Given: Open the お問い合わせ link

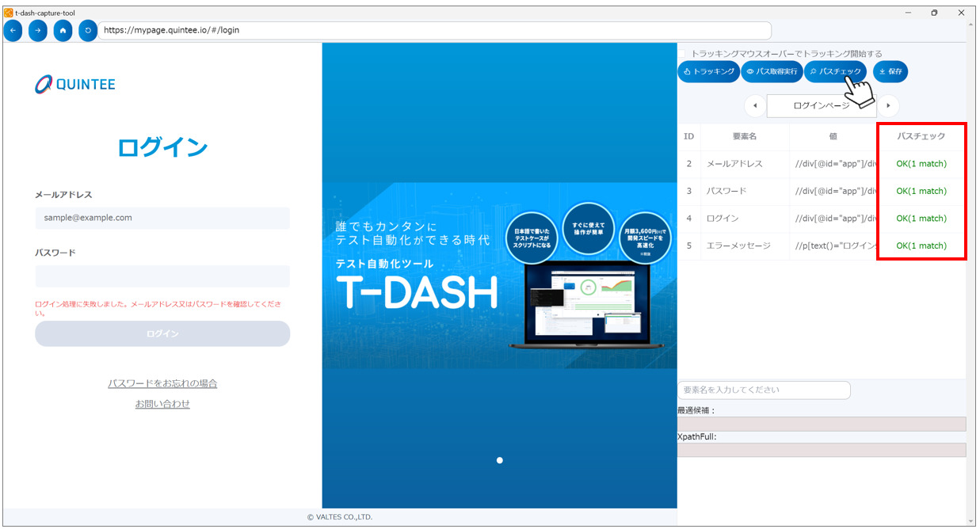Looking at the screenshot, I should coord(162,404).
